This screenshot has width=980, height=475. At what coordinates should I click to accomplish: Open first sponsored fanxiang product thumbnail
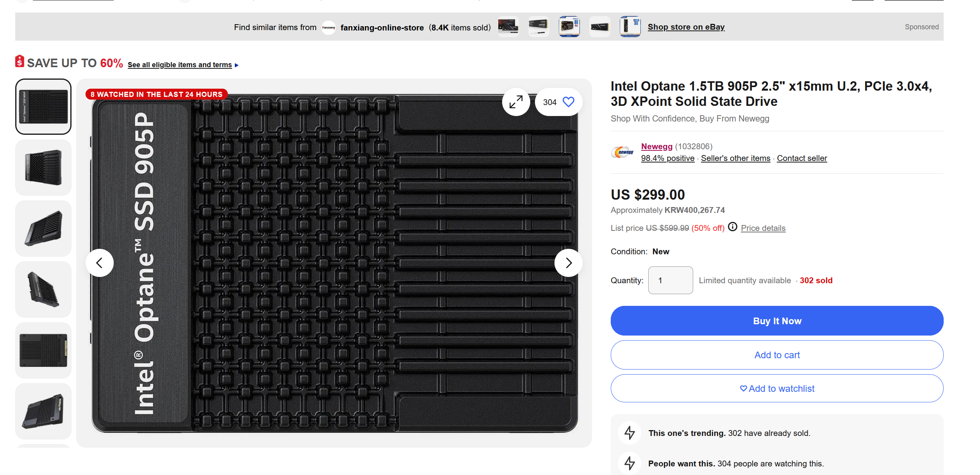tap(508, 27)
